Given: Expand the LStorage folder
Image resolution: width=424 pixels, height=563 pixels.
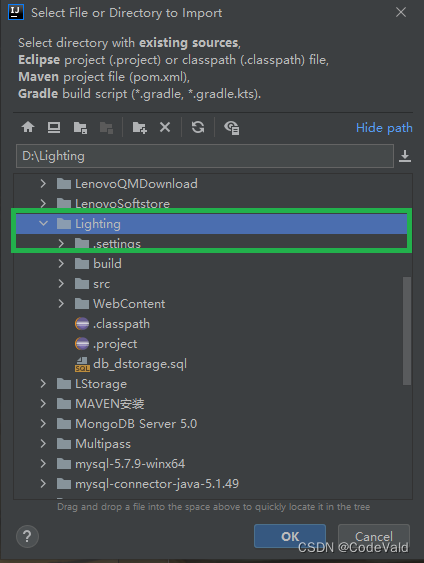Looking at the screenshot, I should click(43, 383).
